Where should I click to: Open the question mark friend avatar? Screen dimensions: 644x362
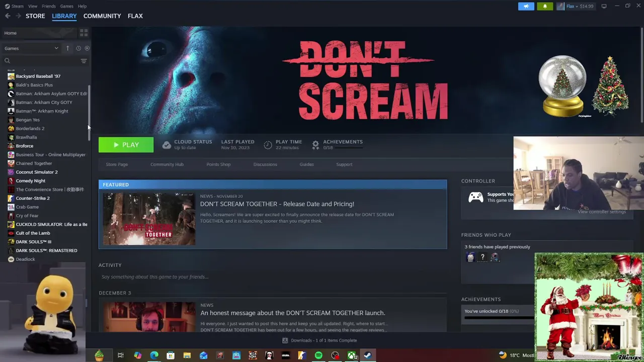pos(482,257)
